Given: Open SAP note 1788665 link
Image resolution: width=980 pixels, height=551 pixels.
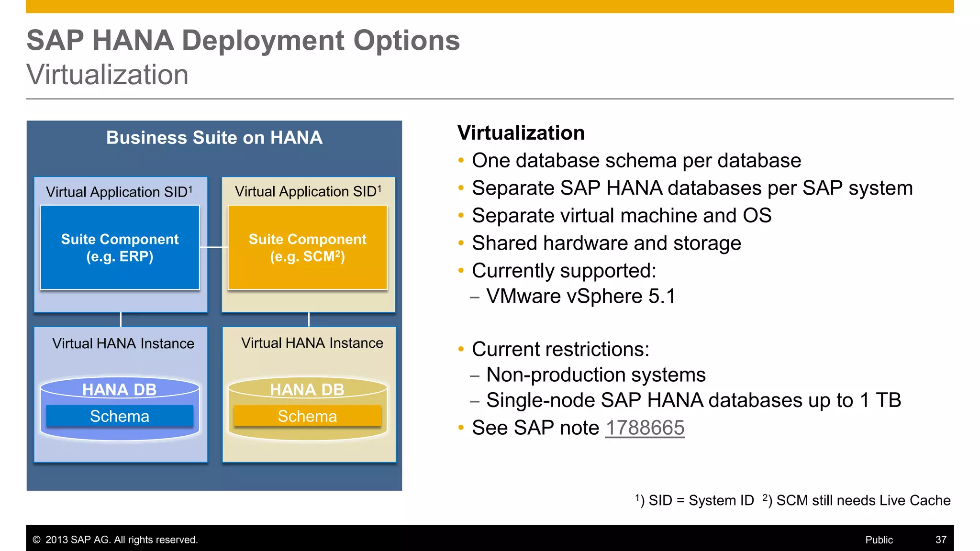Looking at the screenshot, I should pyautogui.click(x=645, y=428).
